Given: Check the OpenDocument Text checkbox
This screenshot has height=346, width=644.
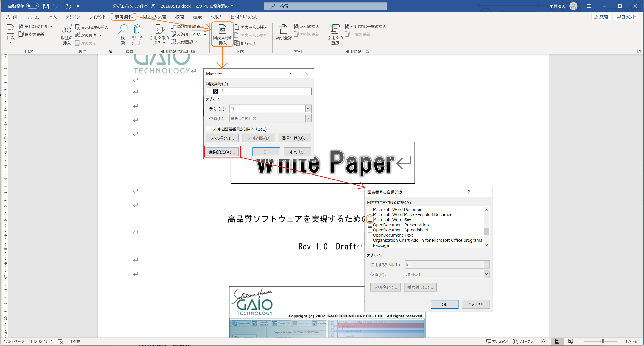Looking at the screenshot, I should pyautogui.click(x=370, y=235).
